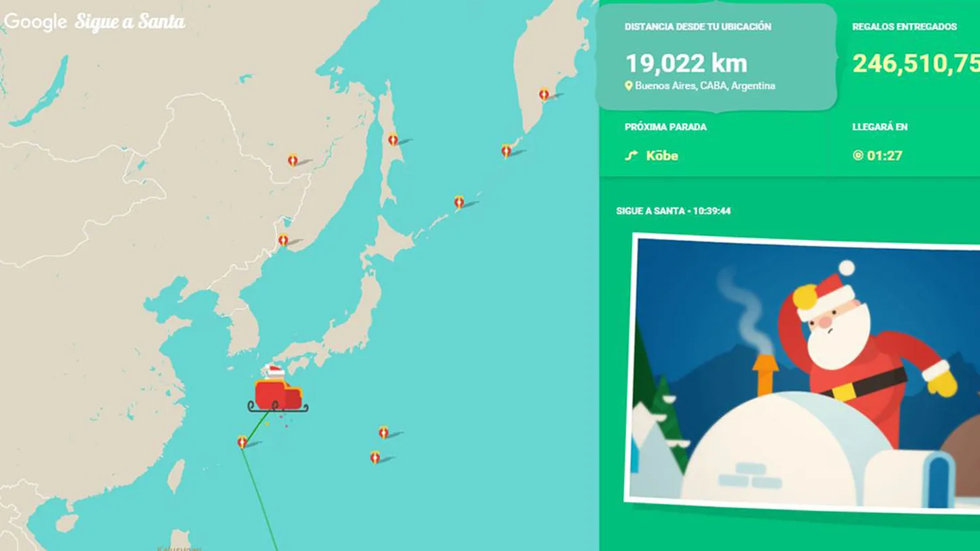Click gift marker southwest of the sleigh
Viewport: 980px width, 551px height.
(x=242, y=442)
